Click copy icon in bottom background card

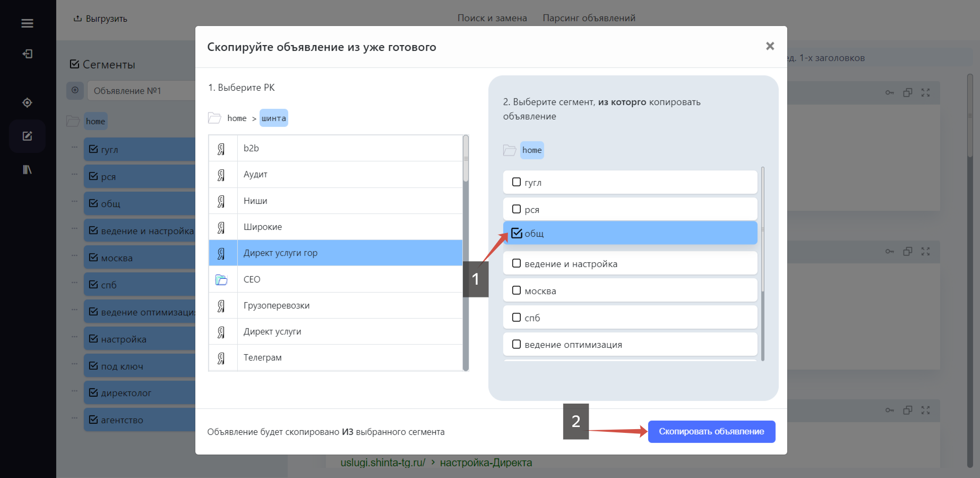click(x=908, y=410)
